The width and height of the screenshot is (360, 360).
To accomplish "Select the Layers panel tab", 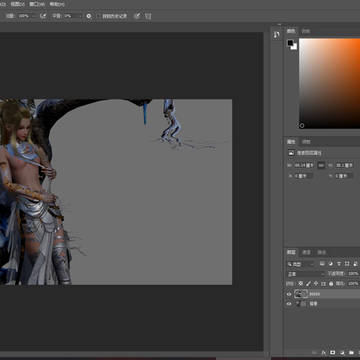I will [291, 252].
